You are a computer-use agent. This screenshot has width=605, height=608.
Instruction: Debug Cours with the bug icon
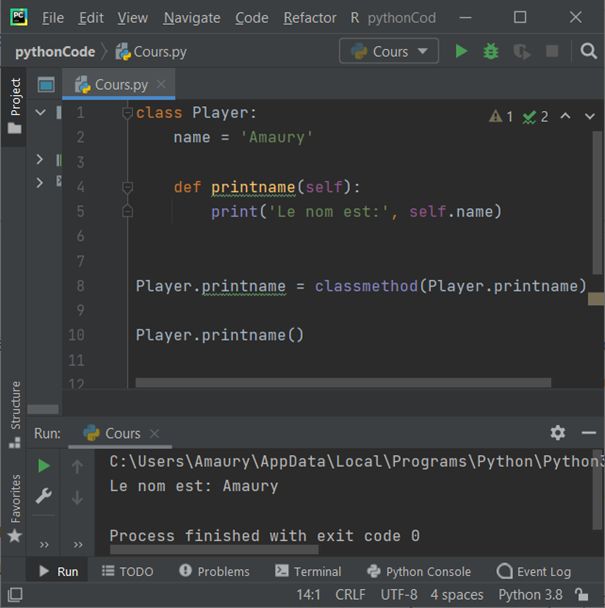(491, 51)
